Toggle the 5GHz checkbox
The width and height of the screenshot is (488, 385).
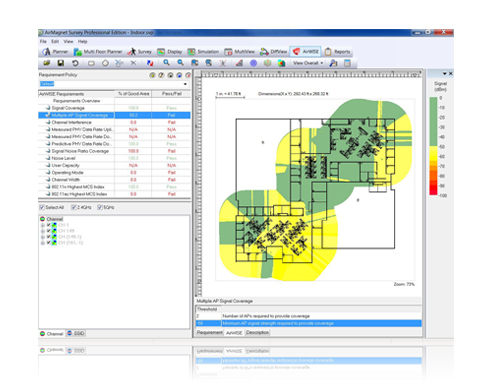pos(100,207)
